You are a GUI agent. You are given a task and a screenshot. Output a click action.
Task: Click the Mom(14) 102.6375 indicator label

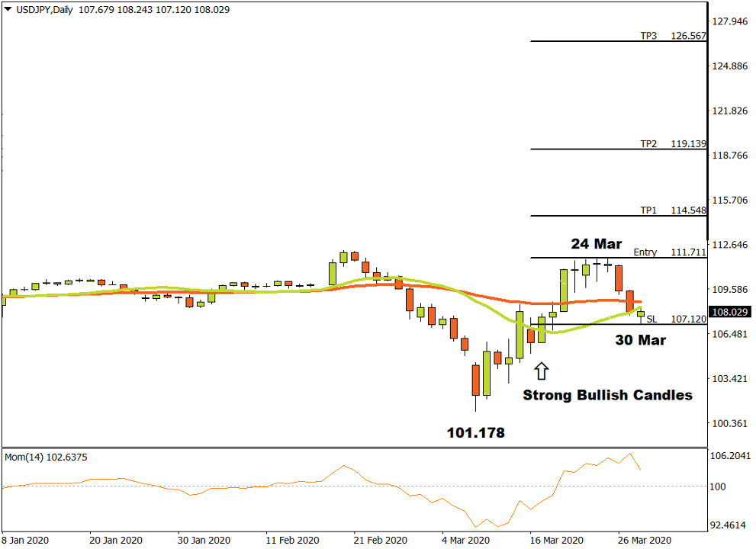46,457
